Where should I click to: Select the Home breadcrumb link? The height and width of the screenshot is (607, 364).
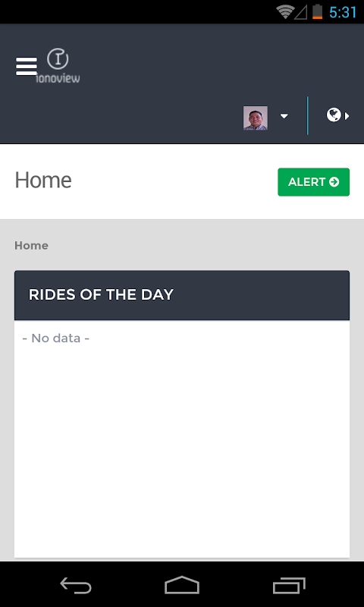(x=31, y=245)
